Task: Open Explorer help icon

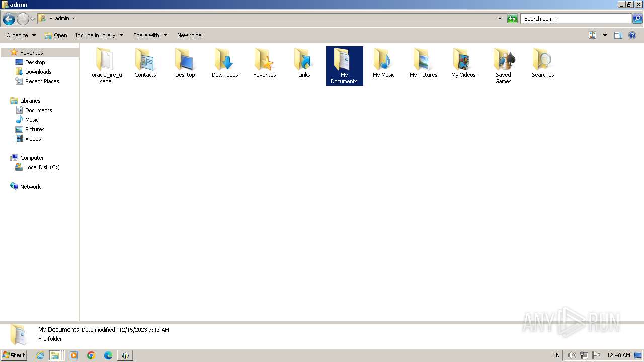Action: point(632,35)
